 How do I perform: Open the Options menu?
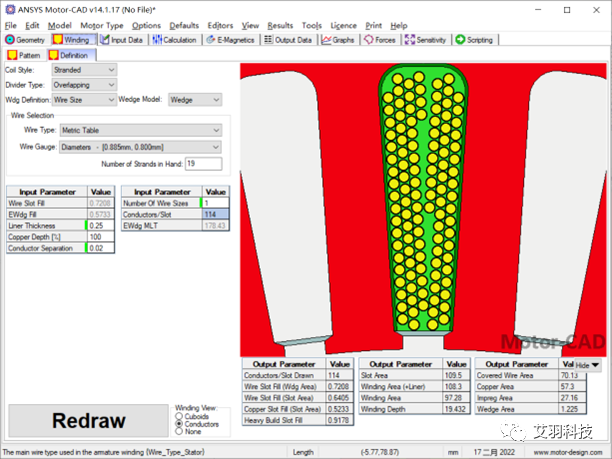[146, 26]
